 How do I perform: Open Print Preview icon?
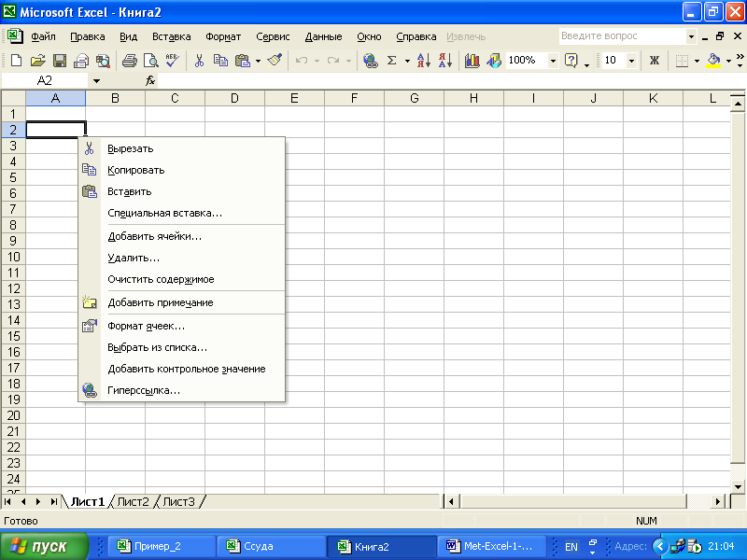[151, 61]
